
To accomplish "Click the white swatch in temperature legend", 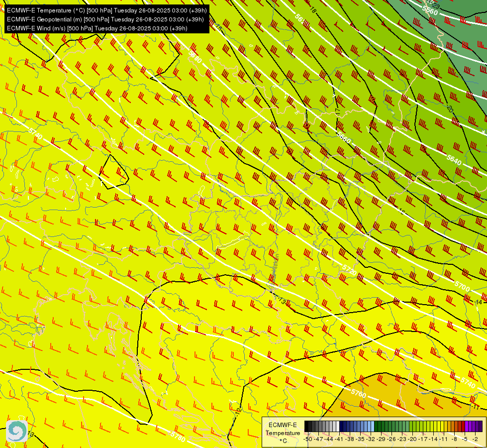I will pyautogui.click(x=338, y=426).
